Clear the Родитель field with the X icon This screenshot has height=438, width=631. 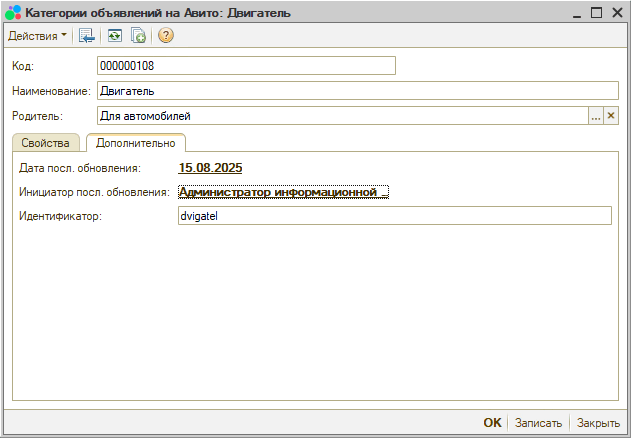[x=612, y=116]
